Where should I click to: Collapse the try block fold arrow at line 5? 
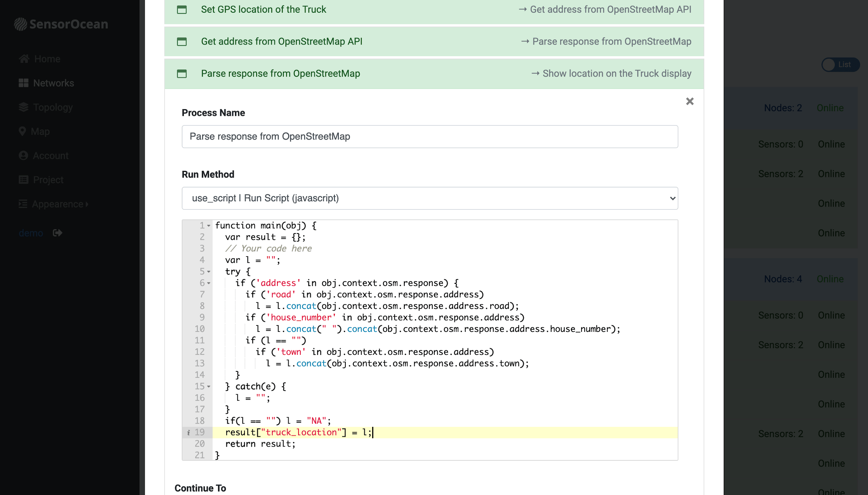(x=209, y=272)
